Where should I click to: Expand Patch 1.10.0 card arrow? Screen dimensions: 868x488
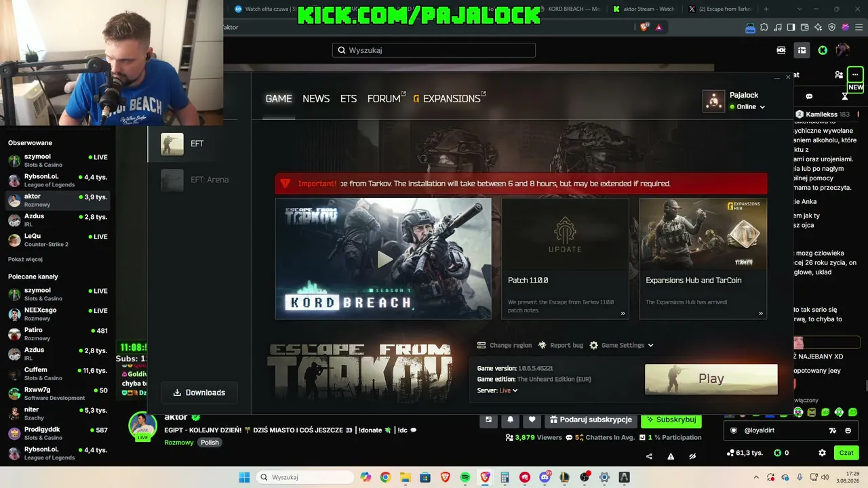(x=623, y=313)
